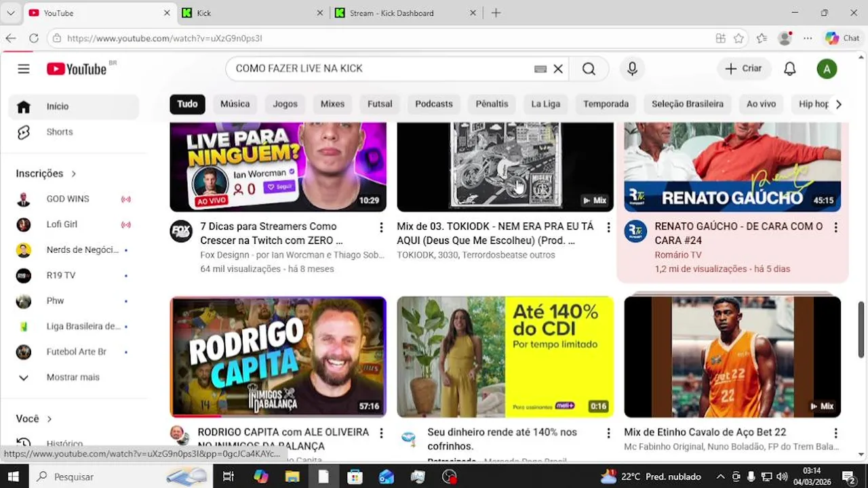Go back in the browser
868x488 pixels.
(x=11, y=38)
